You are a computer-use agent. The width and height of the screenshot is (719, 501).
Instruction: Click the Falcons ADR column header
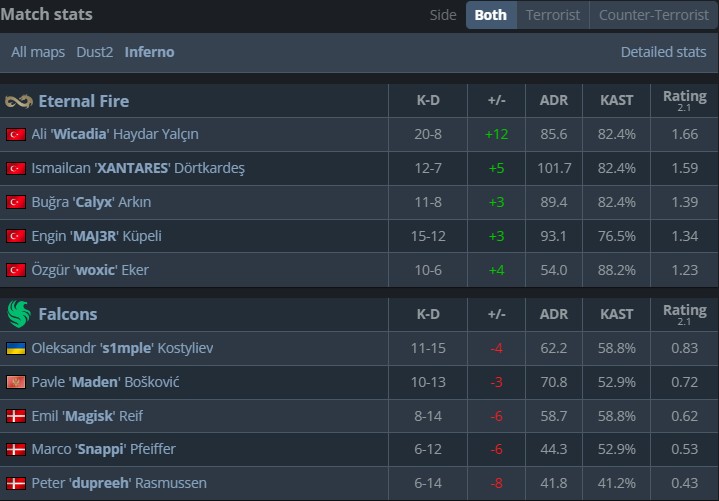553,314
